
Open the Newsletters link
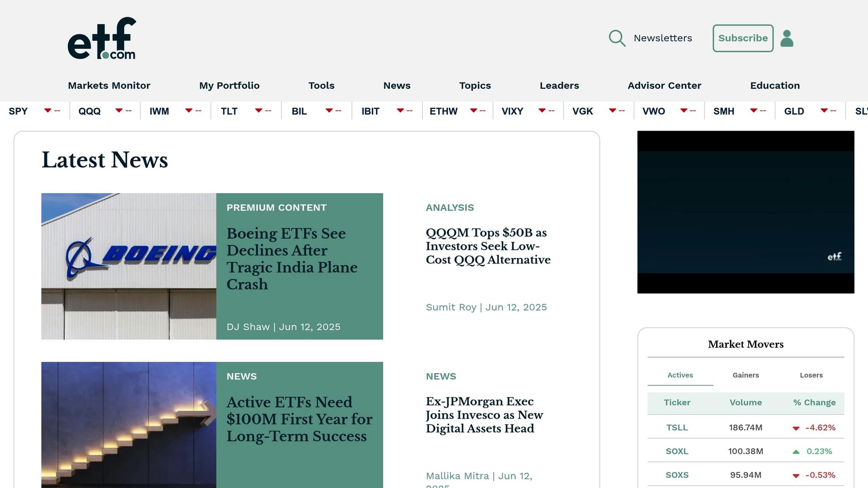(x=663, y=38)
